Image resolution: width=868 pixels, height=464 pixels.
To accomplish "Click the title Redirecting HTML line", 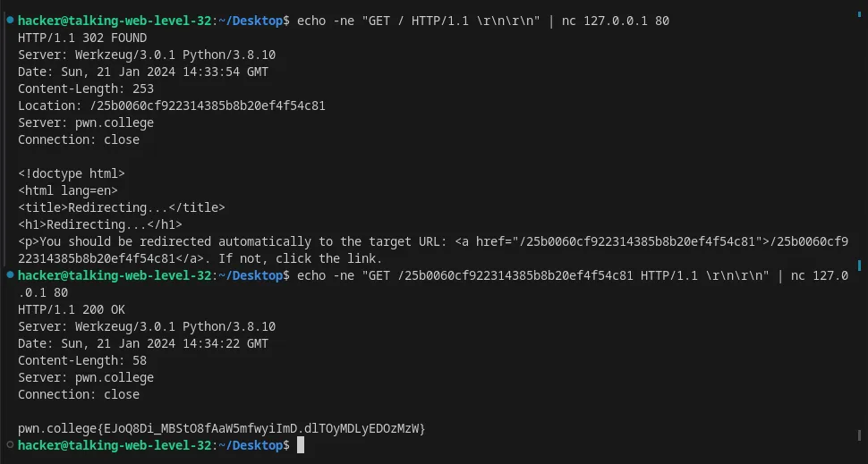I will (121, 207).
